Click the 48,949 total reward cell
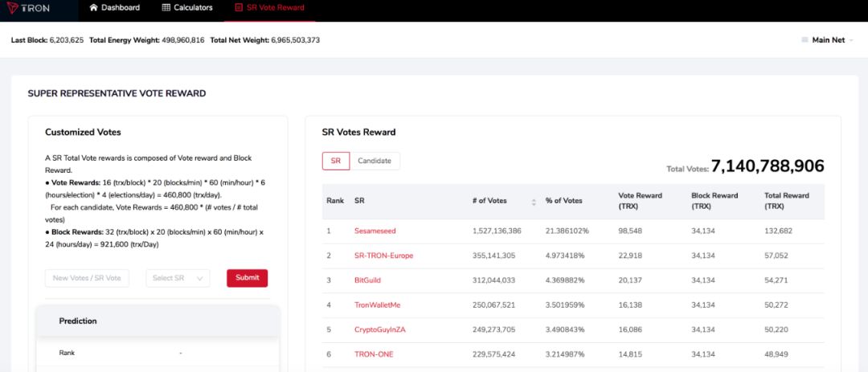This screenshot has height=372, width=868. click(x=776, y=354)
